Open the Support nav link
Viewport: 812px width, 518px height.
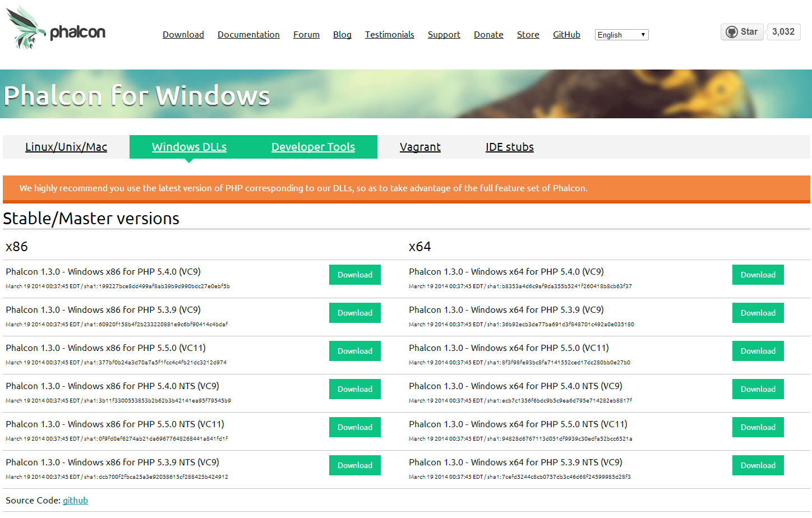[x=444, y=35]
